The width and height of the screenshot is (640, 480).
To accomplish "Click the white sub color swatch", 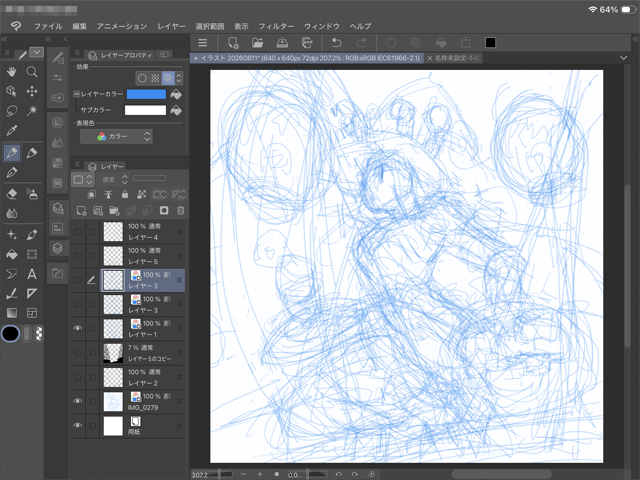I will (x=145, y=110).
